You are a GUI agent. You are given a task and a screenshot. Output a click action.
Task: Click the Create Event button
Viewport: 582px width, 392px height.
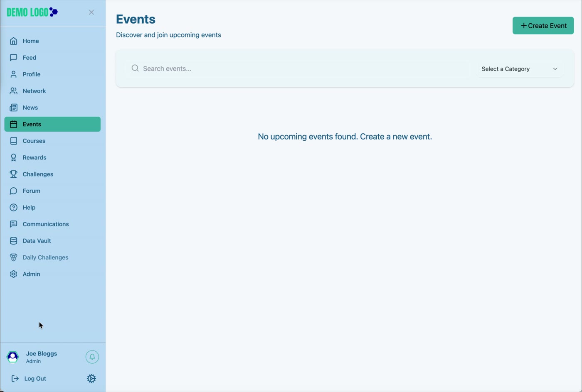(x=543, y=26)
